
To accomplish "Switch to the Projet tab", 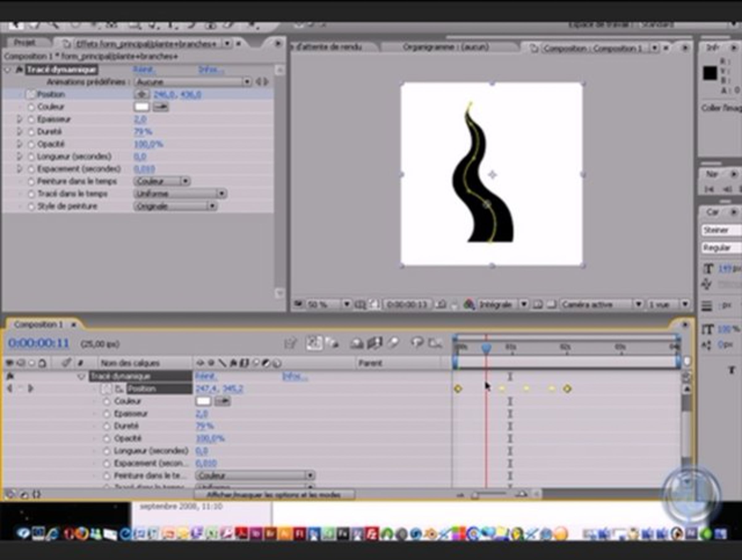I will coord(25,43).
